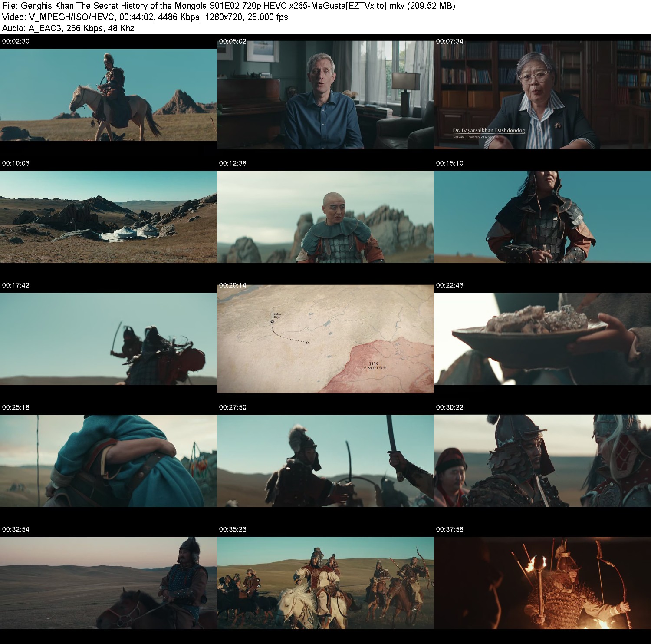The height and width of the screenshot is (644, 651).
Task: Click the JIN EMPIRE label on the map
Action: (375, 366)
